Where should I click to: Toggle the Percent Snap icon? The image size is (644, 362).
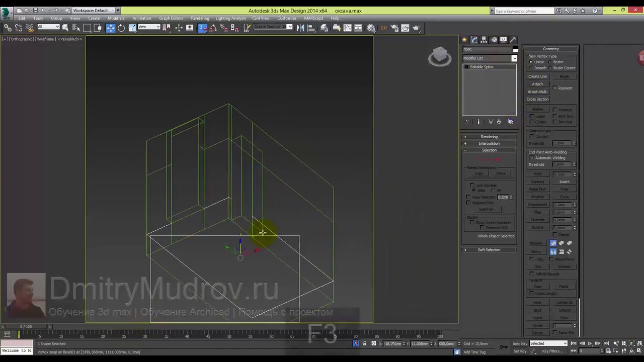click(x=224, y=28)
